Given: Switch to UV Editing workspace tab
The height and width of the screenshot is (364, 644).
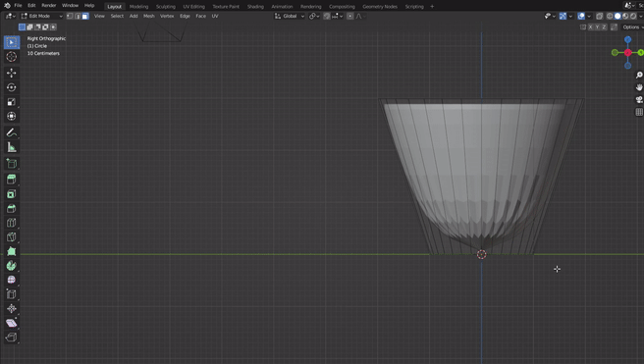Looking at the screenshot, I should click(x=193, y=7).
